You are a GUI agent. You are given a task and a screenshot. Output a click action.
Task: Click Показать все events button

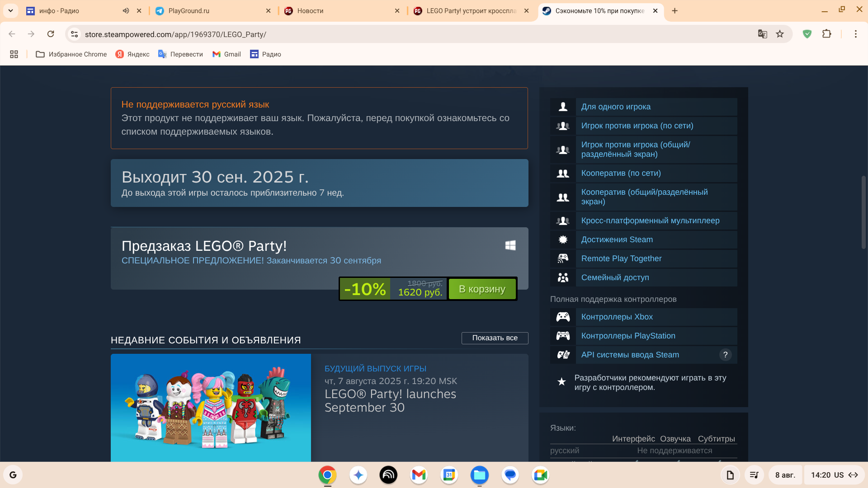point(495,338)
